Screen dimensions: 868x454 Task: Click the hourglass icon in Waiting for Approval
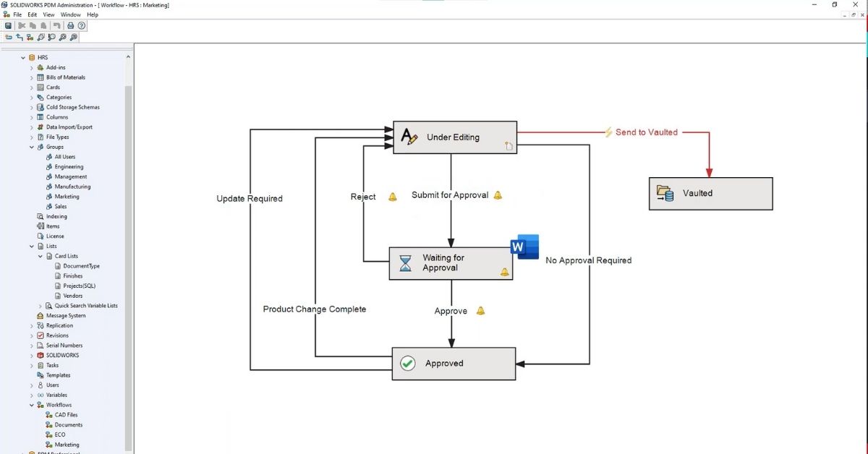(x=405, y=263)
